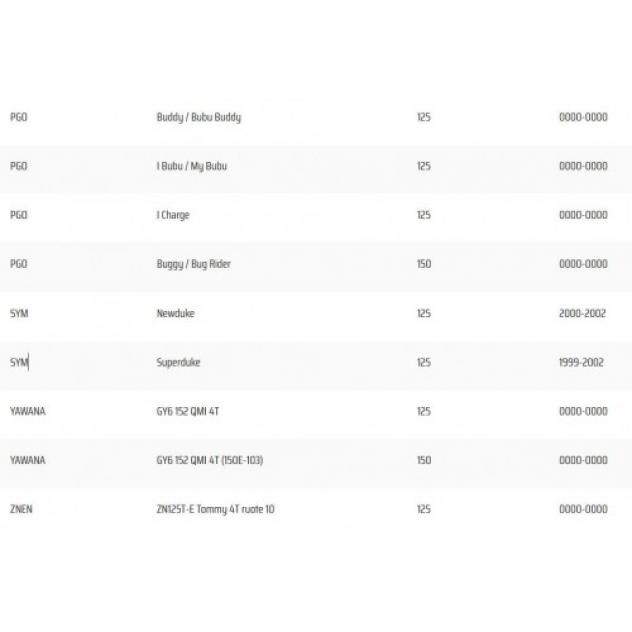The height and width of the screenshot is (632, 632).
Task: Select ZN125T-E Tommy 4T ruote 10
Action: (215, 509)
